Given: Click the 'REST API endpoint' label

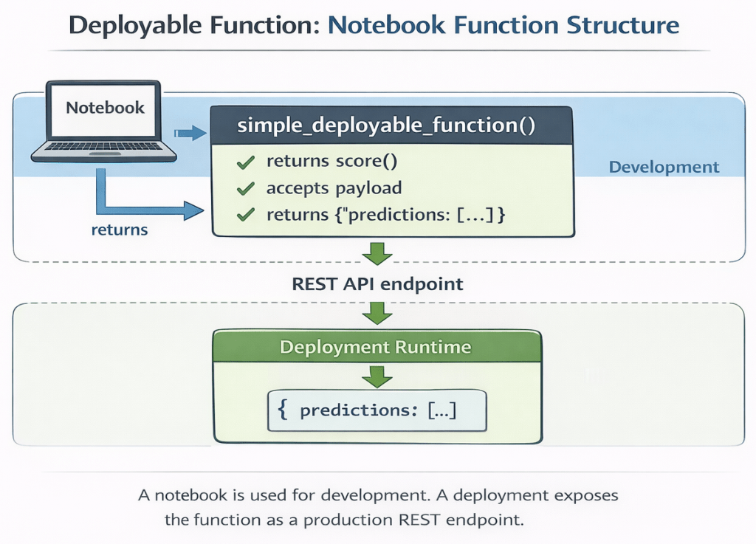Looking at the screenshot, I should coord(378,283).
